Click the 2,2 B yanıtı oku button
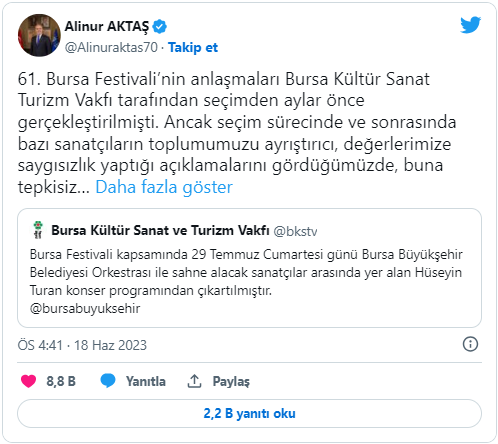 (x=249, y=413)
